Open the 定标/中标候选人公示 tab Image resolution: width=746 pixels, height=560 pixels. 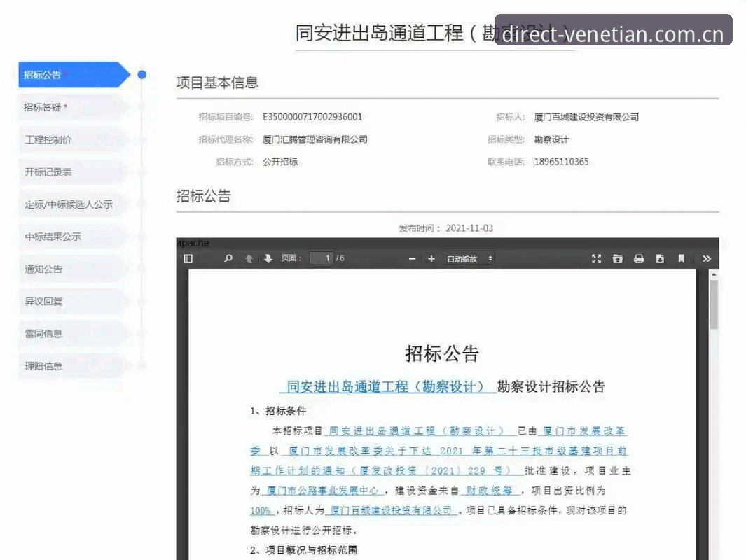[x=74, y=204]
